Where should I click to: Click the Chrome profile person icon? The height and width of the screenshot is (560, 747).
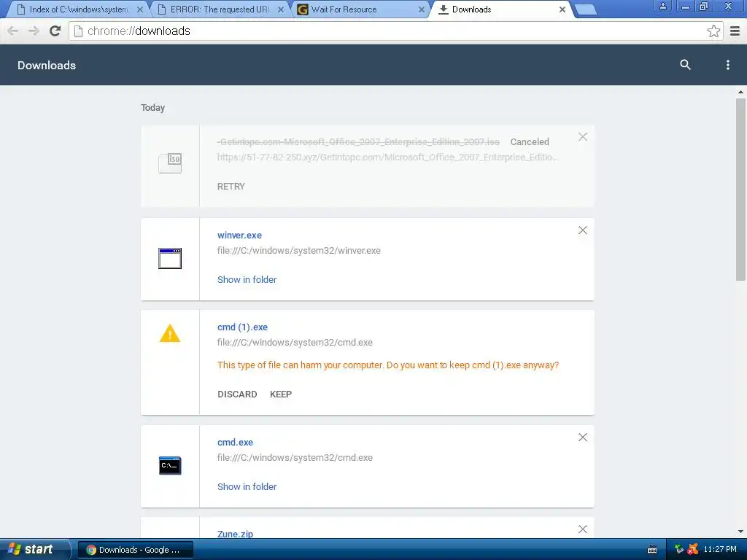click(x=662, y=6)
